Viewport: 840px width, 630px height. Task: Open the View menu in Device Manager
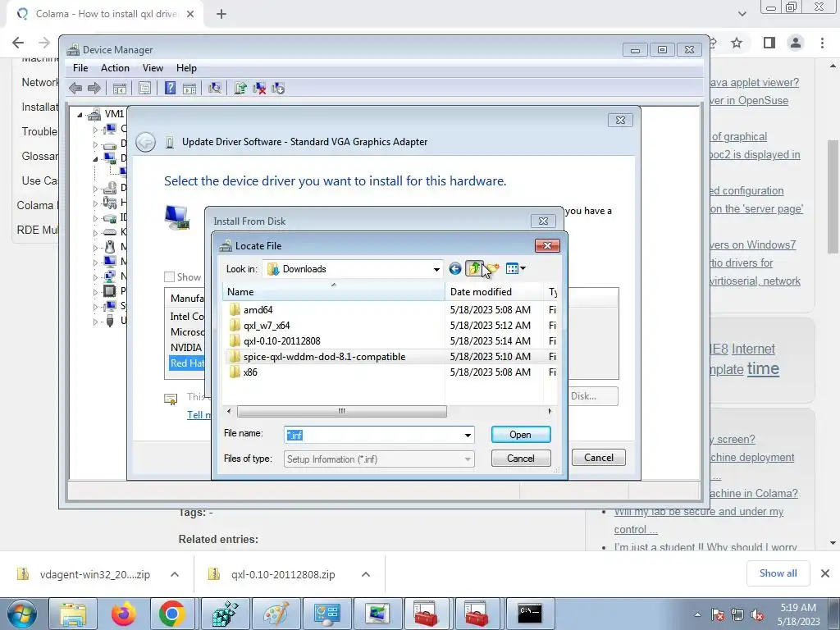coord(153,68)
